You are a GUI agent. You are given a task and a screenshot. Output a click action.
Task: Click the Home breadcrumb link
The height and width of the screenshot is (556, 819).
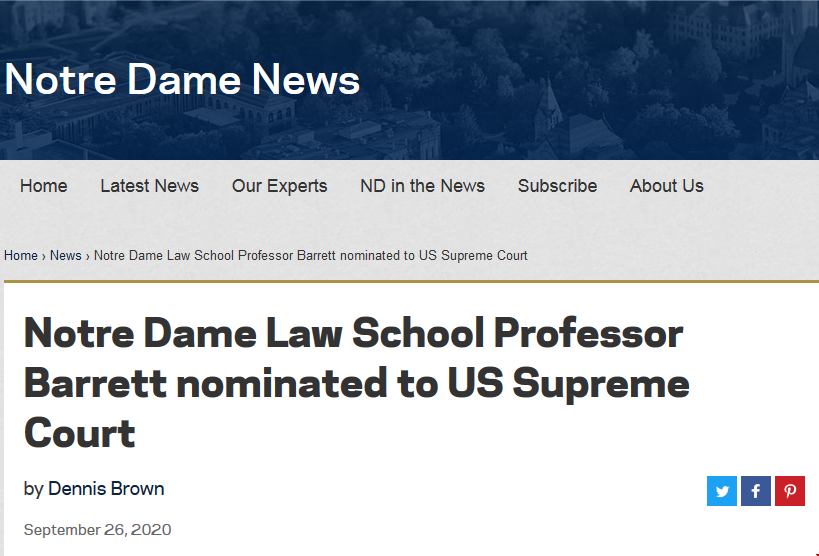click(21, 256)
